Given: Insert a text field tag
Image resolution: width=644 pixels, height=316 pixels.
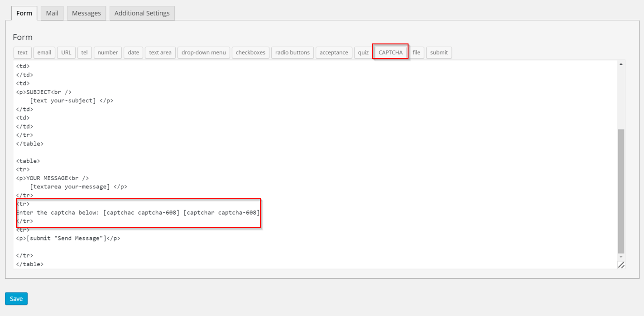Looking at the screenshot, I should click(22, 52).
